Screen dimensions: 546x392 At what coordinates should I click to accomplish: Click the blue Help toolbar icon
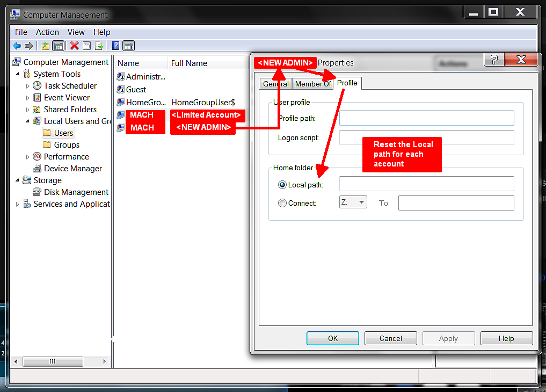coord(115,46)
